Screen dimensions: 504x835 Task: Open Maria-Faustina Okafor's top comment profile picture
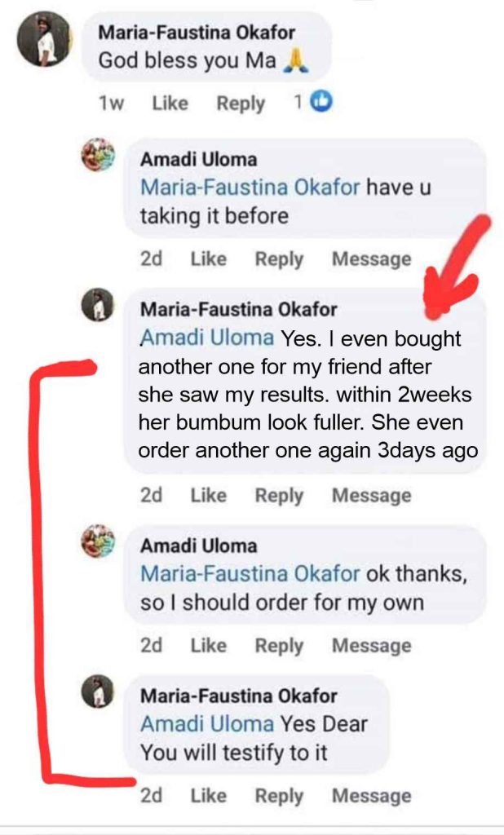(46, 39)
